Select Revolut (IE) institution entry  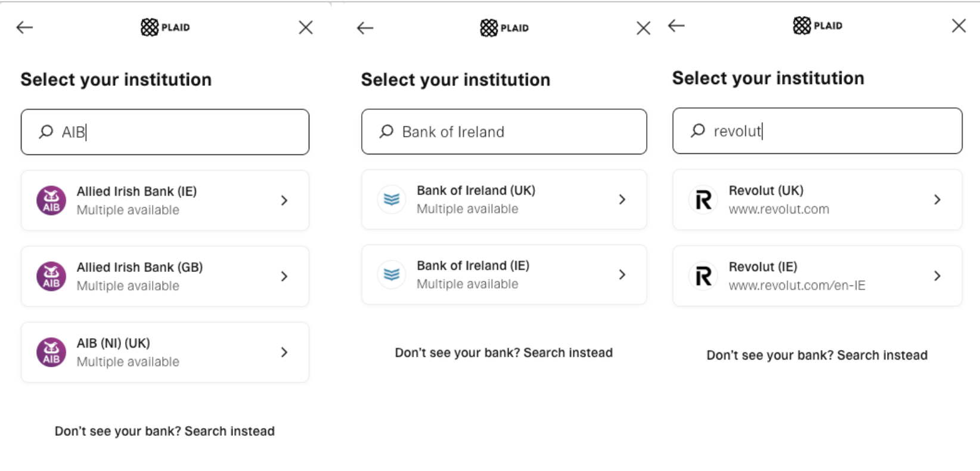(x=817, y=276)
